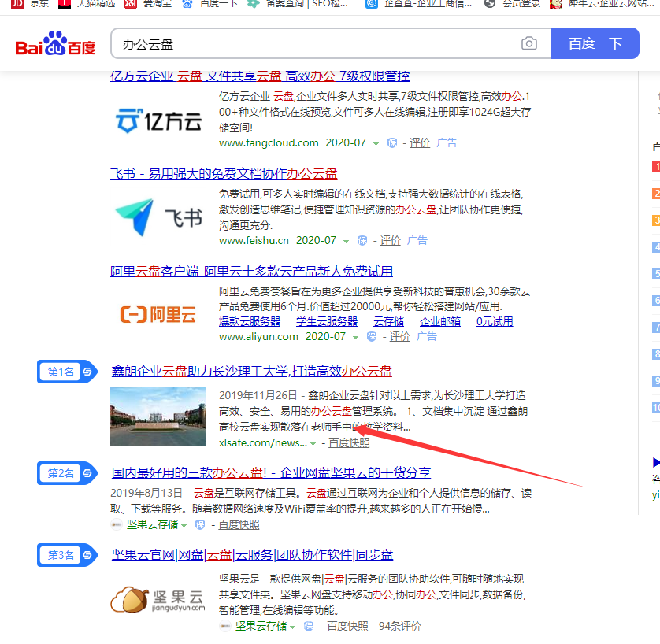The image size is (660, 644).
Task: Expand dropdown arrow after www.fangcloud.com 2020-07
Action: [376, 144]
